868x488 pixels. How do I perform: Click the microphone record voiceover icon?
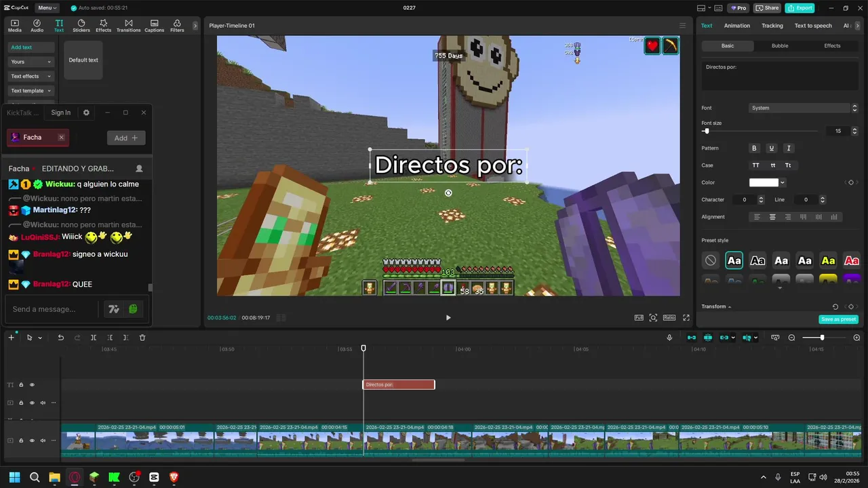pos(669,338)
